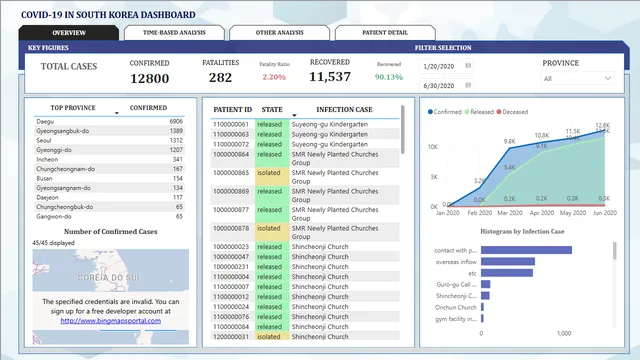Toggle sort arrow under Top Province header
Image resolution: width=640 pixels, height=360 pixels.
click(117, 113)
